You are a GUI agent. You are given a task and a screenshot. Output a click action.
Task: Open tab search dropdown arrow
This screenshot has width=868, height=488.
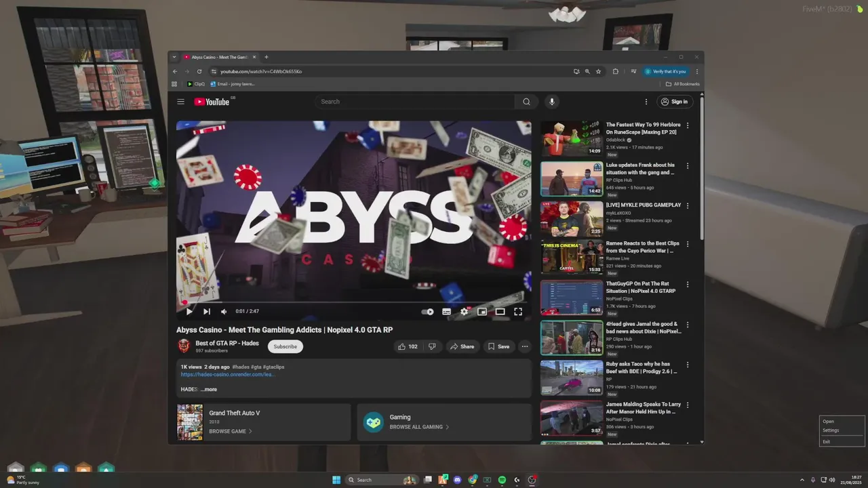click(174, 57)
